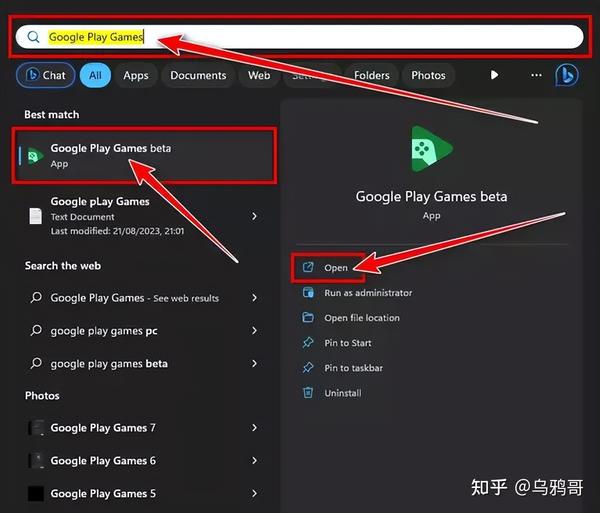Image resolution: width=600 pixels, height=513 pixels.
Task: Expand chevron for Google Play Games 5
Action: (x=254, y=493)
